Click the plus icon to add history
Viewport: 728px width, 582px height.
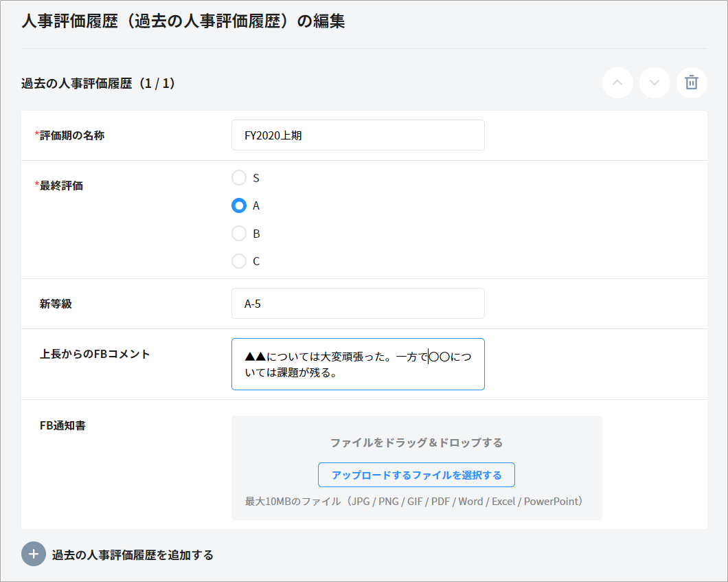tap(34, 555)
